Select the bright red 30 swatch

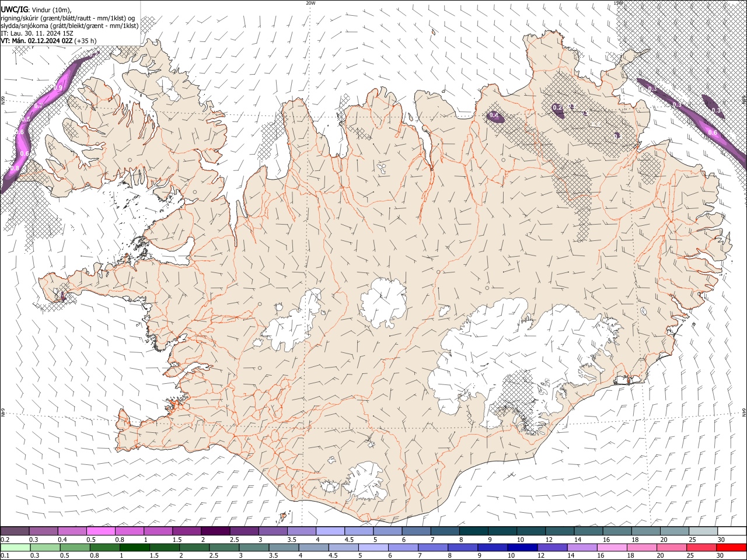pyautogui.click(x=731, y=548)
